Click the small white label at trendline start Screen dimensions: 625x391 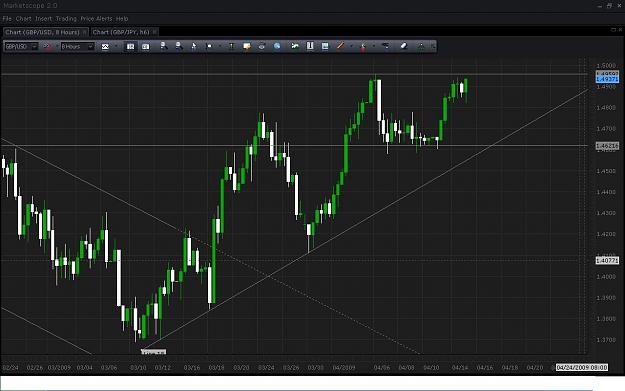click(x=153, y=352)
